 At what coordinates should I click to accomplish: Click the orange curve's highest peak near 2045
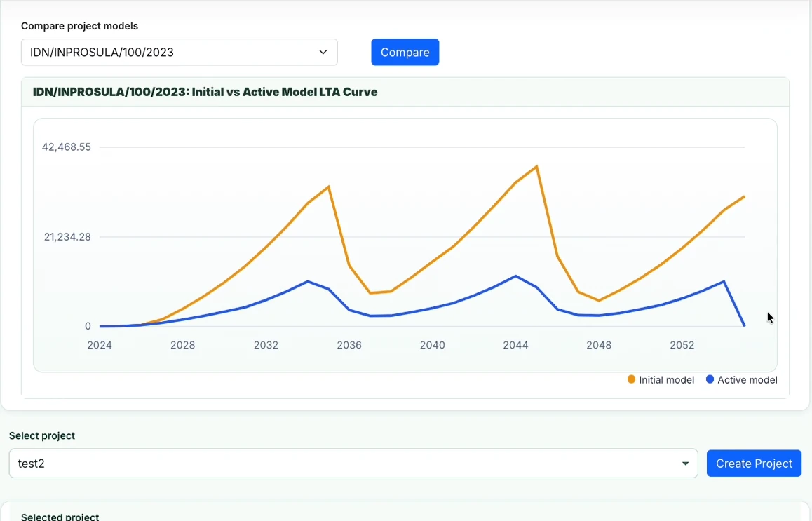tap(537, 166)
